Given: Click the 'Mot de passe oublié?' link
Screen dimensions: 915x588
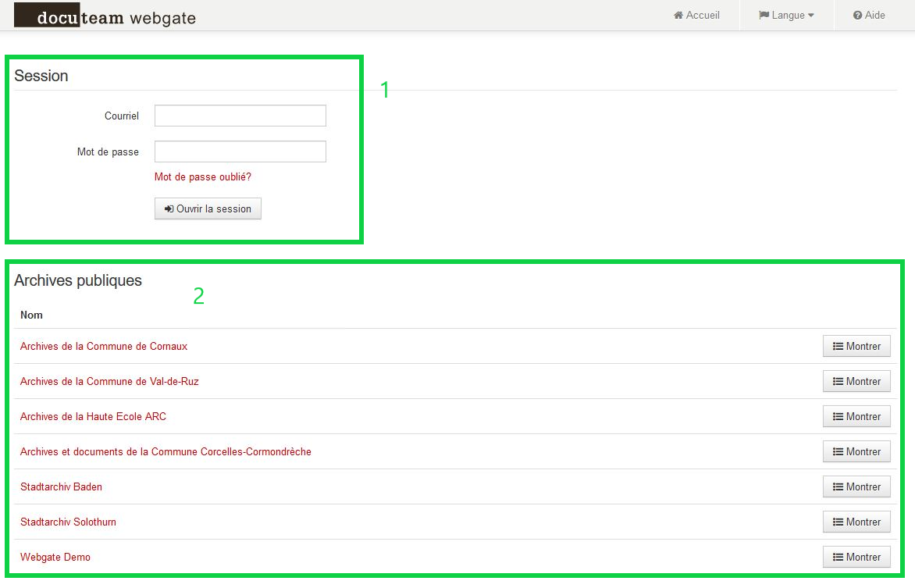Looking at the screenshot, I should tap(203, 177).
